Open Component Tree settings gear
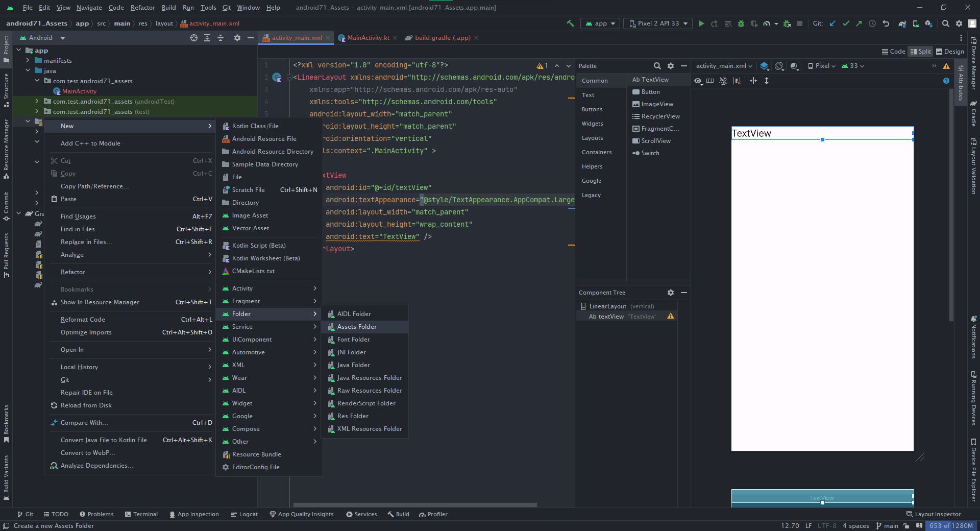The width and height of the screenshot is (980, 531). coord(671,293)
